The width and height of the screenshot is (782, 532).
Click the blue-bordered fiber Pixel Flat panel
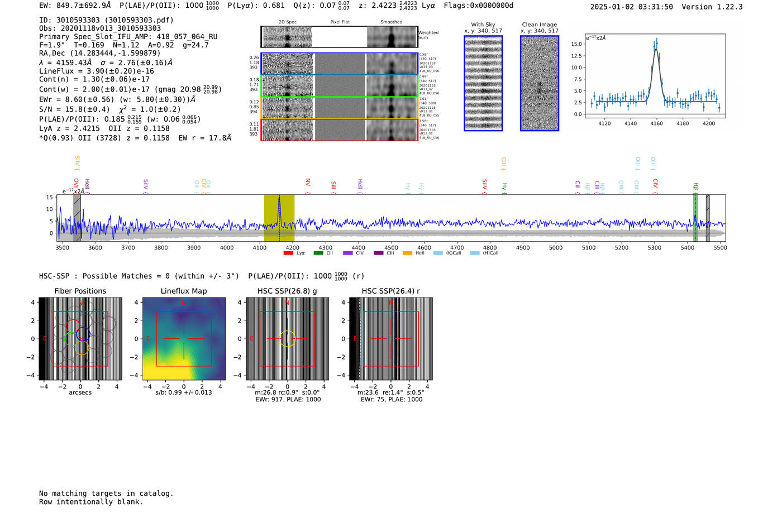pyautogui.click(x=340, y=64)
